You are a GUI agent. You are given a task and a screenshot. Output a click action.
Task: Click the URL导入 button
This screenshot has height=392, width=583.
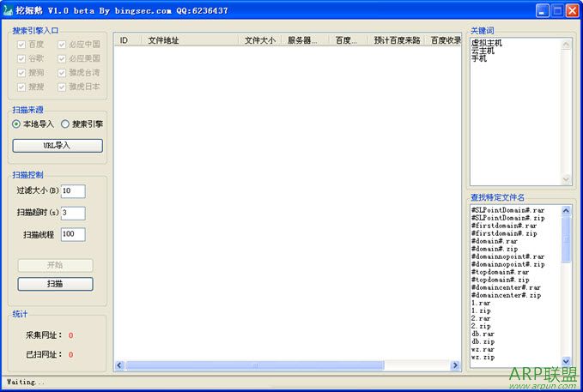[58, 146]
